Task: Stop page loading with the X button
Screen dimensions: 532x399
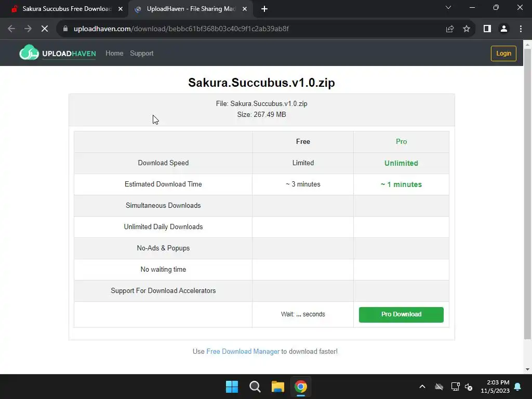Action: click(x=45, y=29)
